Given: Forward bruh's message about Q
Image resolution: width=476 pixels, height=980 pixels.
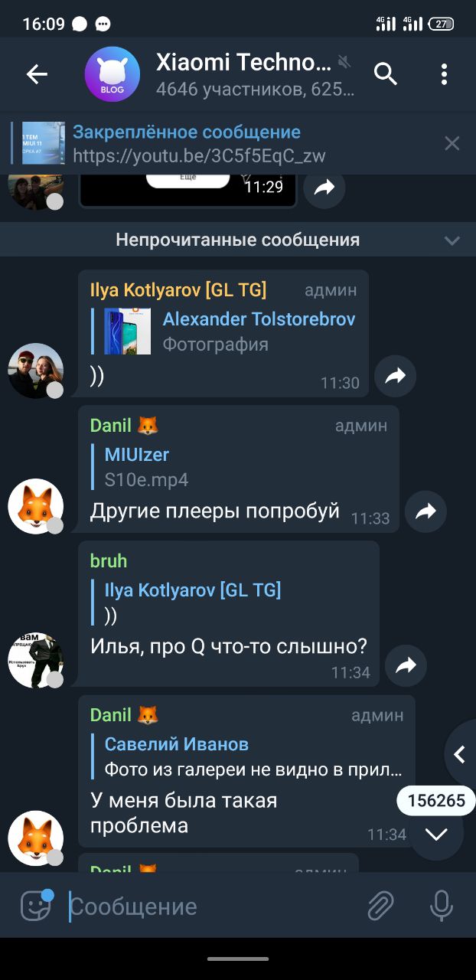Looking at the screenshot, I should [406, 665].
